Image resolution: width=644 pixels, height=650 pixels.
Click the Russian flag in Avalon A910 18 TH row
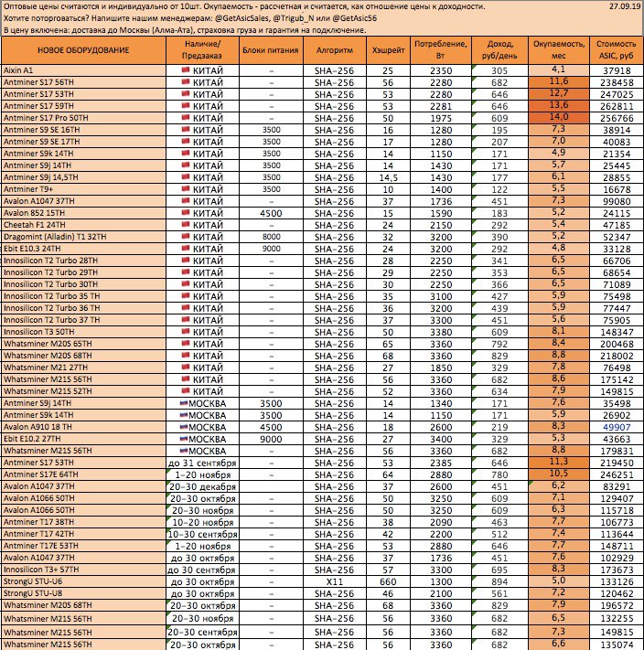point(183,427)
